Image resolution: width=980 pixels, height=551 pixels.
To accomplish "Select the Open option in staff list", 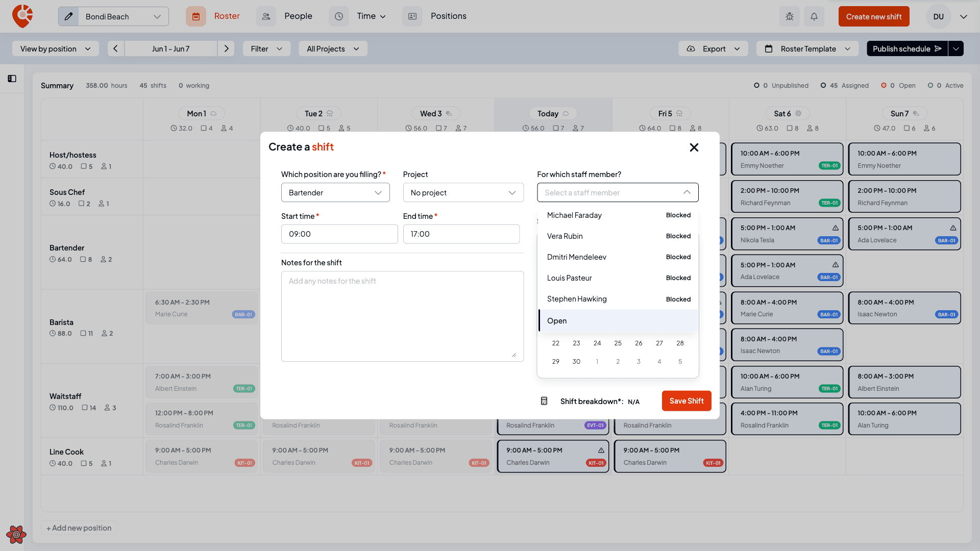I will (x=618, y=321).
